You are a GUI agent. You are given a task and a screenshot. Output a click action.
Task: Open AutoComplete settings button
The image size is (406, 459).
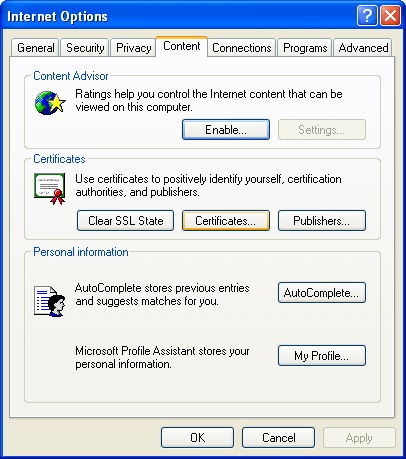tap(322, 293)
